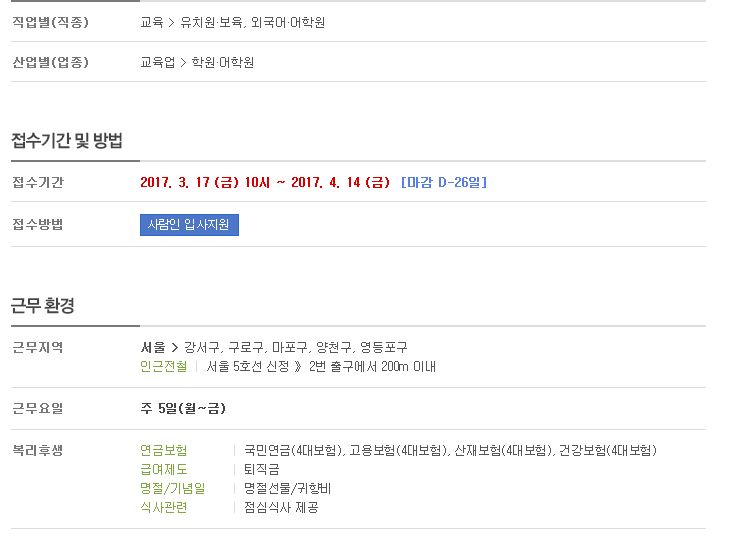Select the 연금보험 benefit category
The width and height of the screenshot is (734, 547).
(x=163, y=450)
